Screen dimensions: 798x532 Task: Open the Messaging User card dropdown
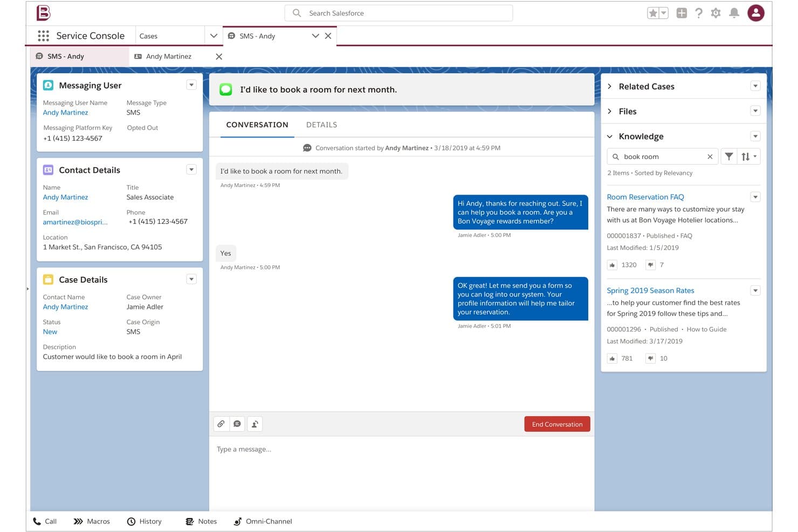coord(191,85)
